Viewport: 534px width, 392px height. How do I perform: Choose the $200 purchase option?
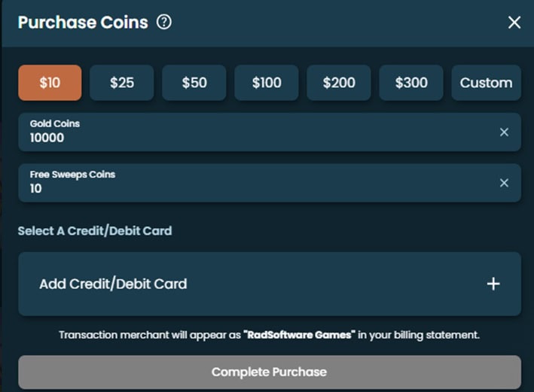(339, 83)
